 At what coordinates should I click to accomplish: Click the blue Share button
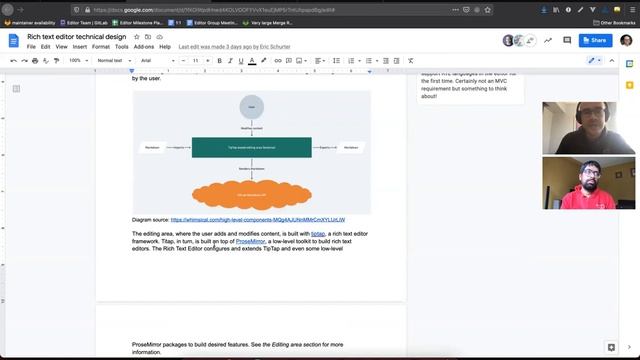click(x=595, y=40)
